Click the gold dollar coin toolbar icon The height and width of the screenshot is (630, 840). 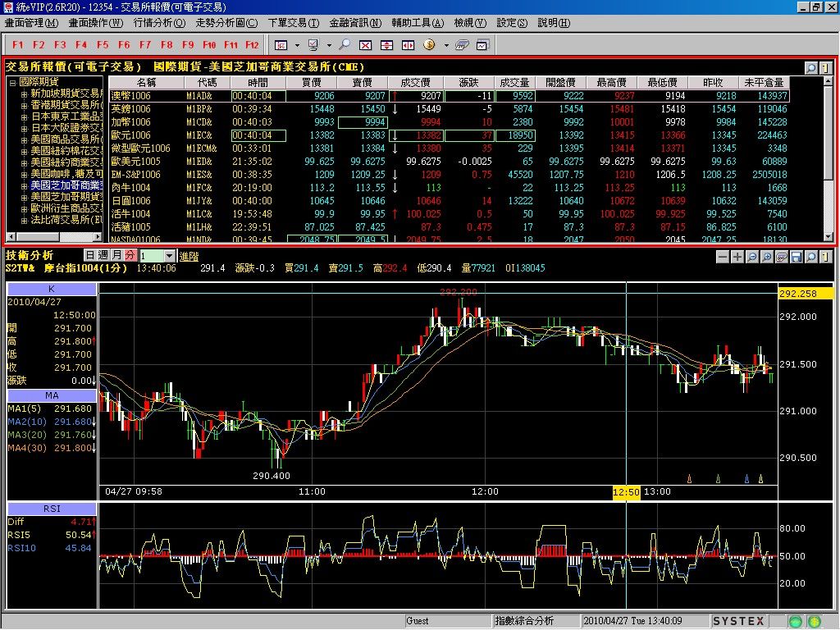tap(429, 45)
